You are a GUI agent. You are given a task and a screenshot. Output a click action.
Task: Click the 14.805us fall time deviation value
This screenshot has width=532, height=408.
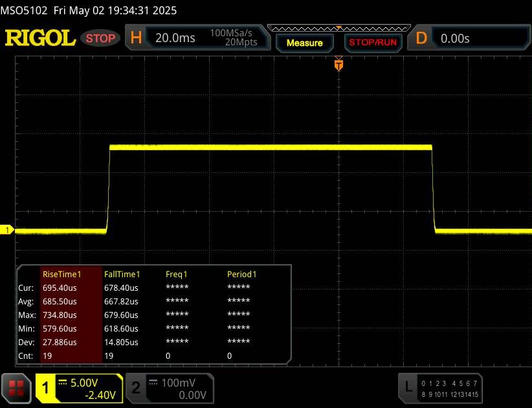click(x=121, y=342)
